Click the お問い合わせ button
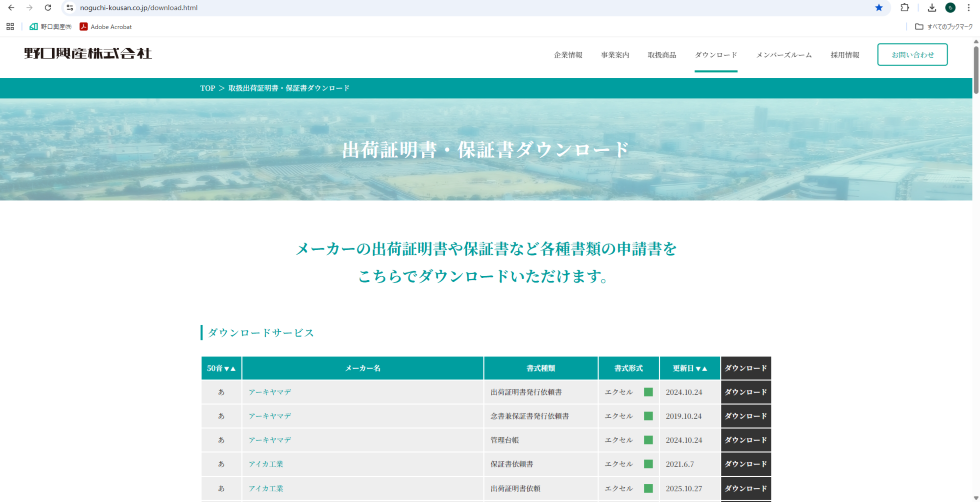Viewport: 980px width, 502px height. (x=912, y=55)
